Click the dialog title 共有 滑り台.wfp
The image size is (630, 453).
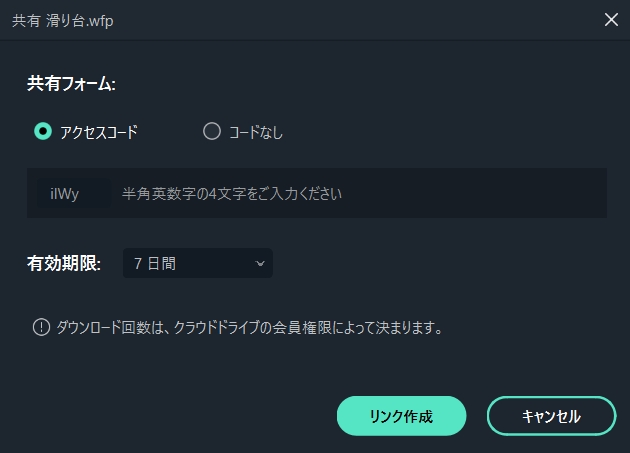pyautogui.click(x=63, y=20)
